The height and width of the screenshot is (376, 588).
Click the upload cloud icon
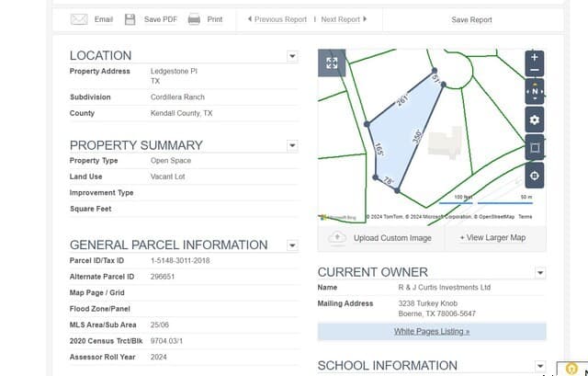[337, 238]
